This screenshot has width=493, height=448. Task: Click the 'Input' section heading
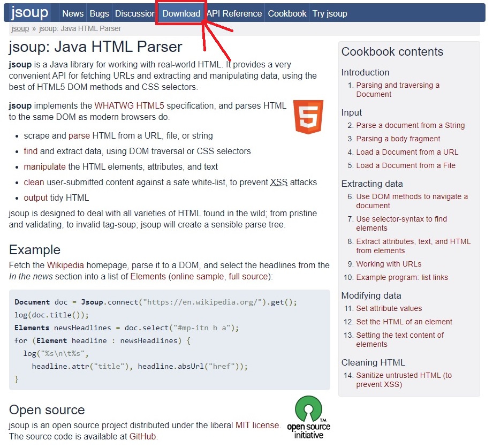pyautogui.click(x=352, y=112)
